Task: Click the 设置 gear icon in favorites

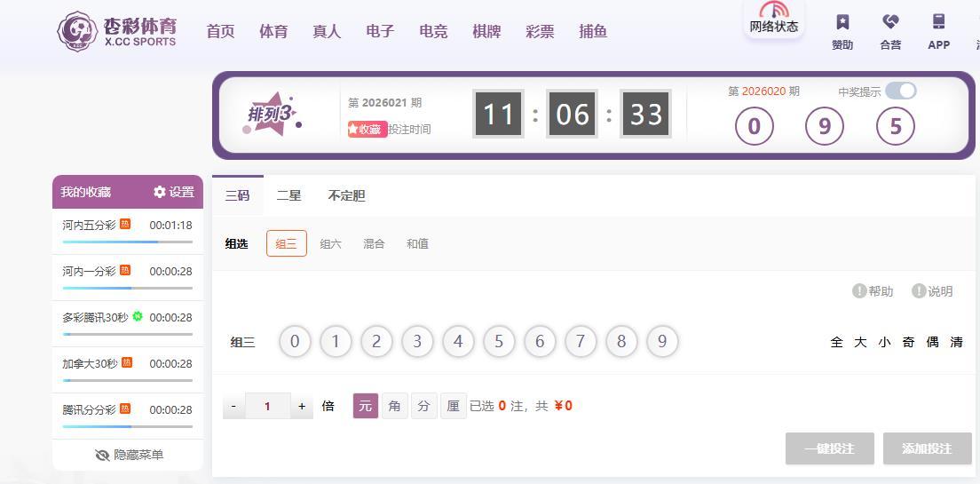Action: [x=160, y=192]
